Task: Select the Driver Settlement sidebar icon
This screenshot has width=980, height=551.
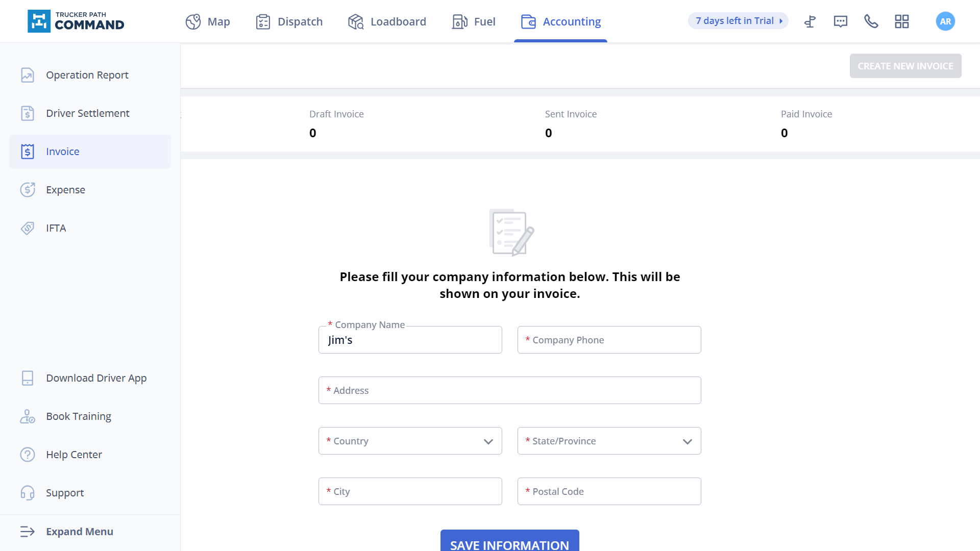Action: [27, 113]
